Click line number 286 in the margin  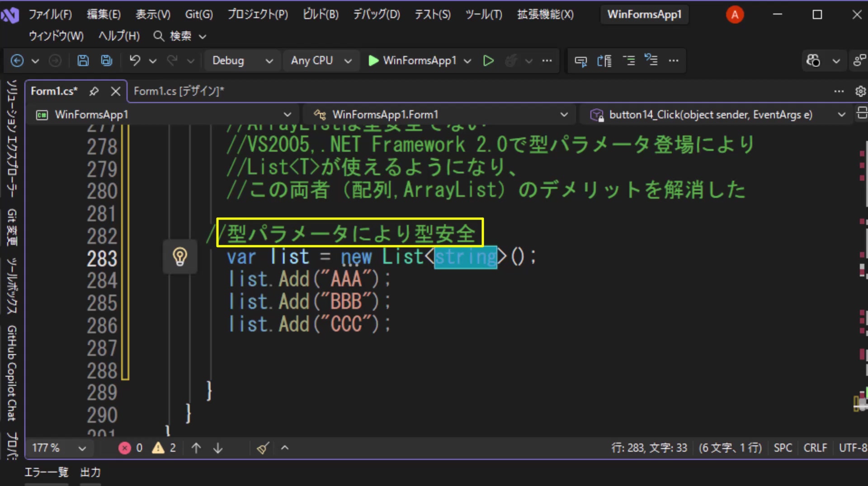102,326
